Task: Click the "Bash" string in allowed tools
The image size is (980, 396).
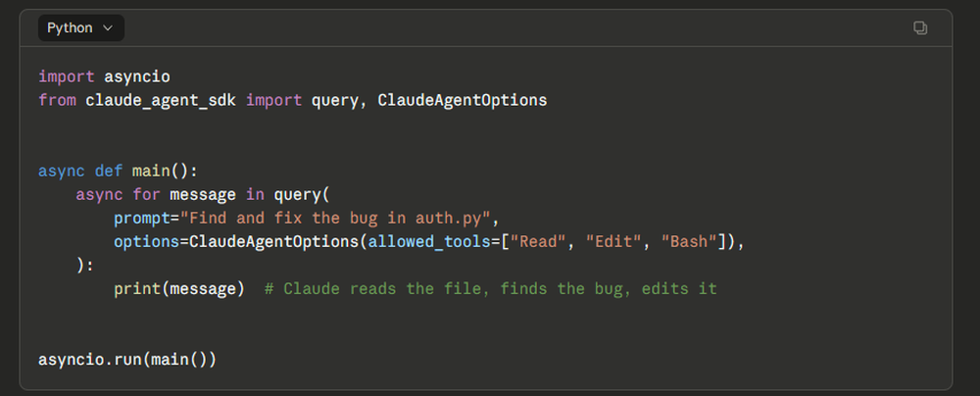Action: click(x=689, y=241)
